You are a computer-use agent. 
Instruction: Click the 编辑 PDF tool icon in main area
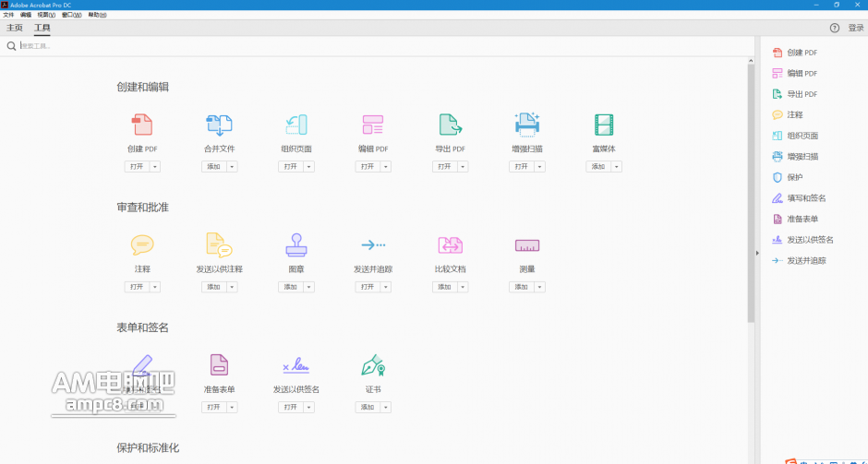pos(373,125)
